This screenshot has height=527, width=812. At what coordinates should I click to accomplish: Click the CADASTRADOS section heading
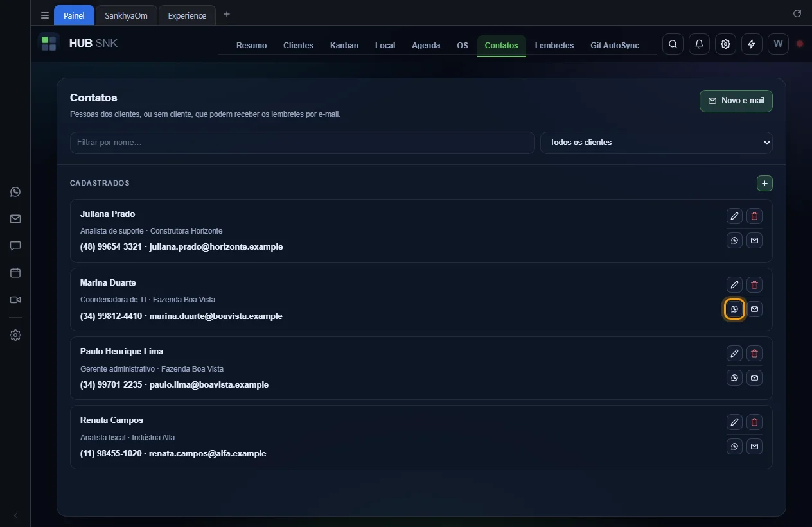click(100, 183)
